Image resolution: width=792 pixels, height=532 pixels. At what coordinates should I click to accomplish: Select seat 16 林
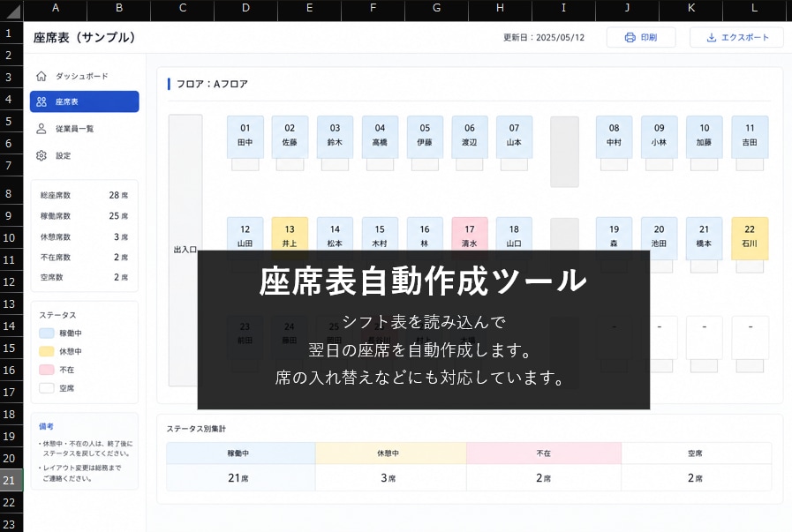click(x=425, y=234)
